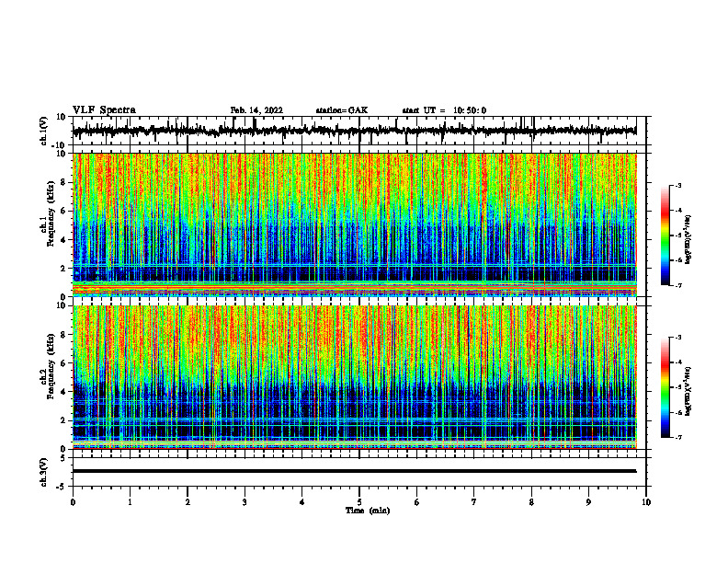The height and width of the screenshot is (563, 728).
Task: Click the '-7' value on ch.2 colorbar
Action: tap(678, 437)
